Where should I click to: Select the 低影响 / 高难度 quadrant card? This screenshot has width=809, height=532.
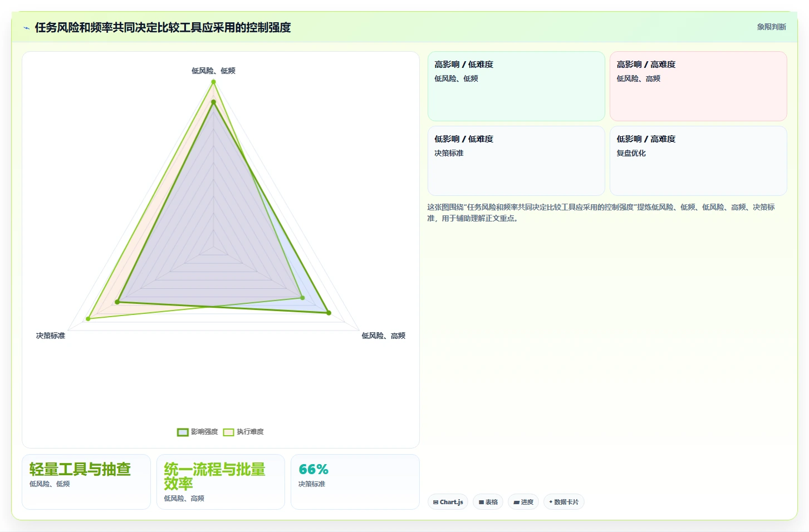click(698, 161)
